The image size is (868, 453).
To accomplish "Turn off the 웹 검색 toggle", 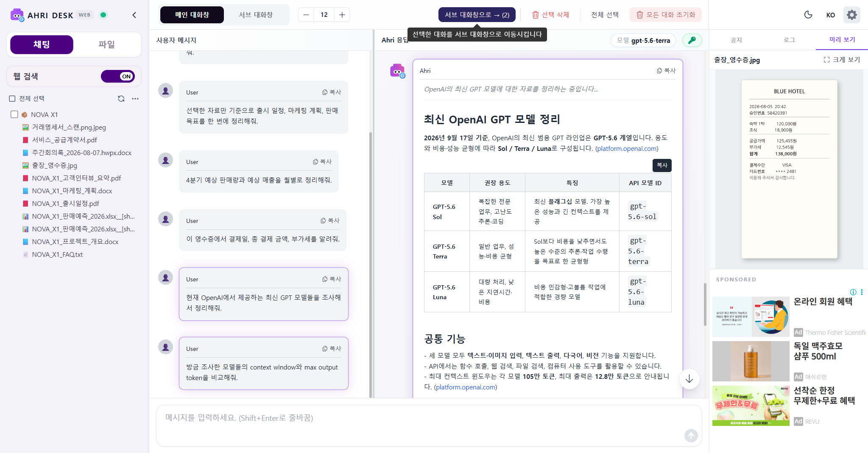I will click(x=118, y=76).
